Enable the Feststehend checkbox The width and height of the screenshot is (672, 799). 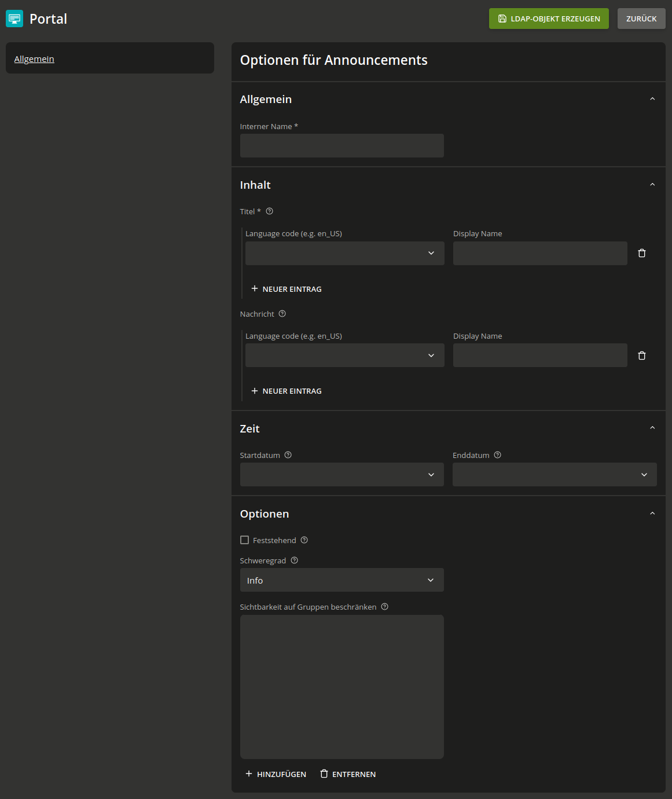(x=245, y=540)
